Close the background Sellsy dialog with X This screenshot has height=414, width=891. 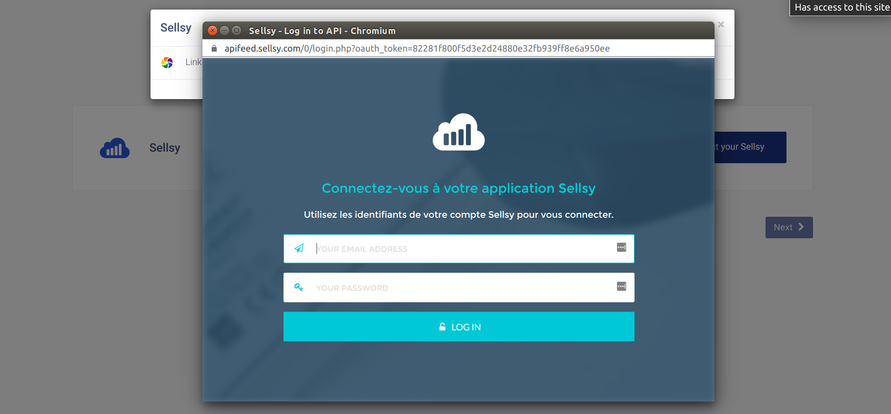[721, 25]
